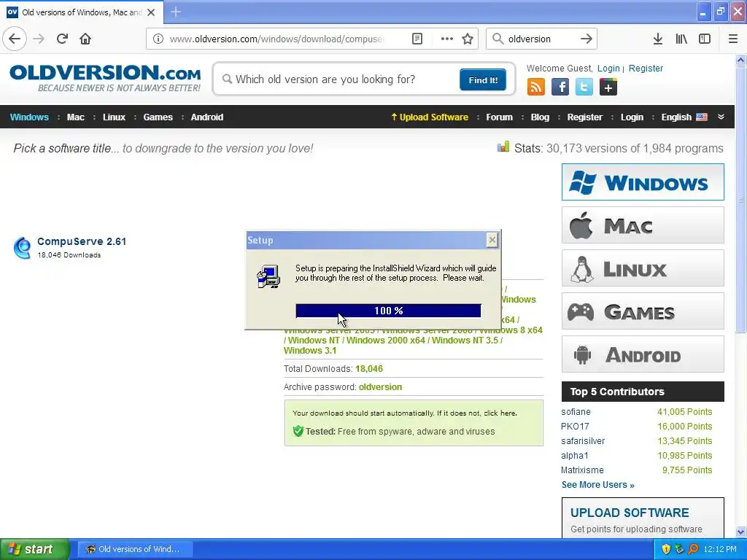Screen dimensions: 747x560
Task: Click the large Linux category button
Action: [x=643, y=268]
